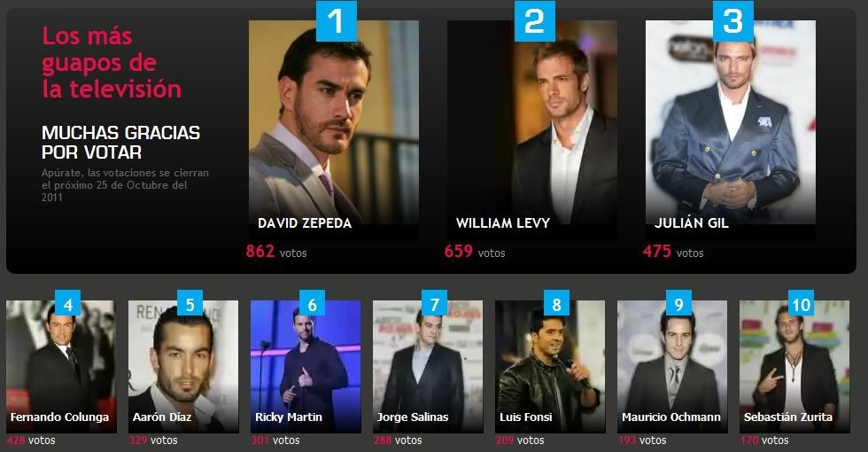
Task: Click the Mauricio Ochmann name label
Action: tap(671, 417)
